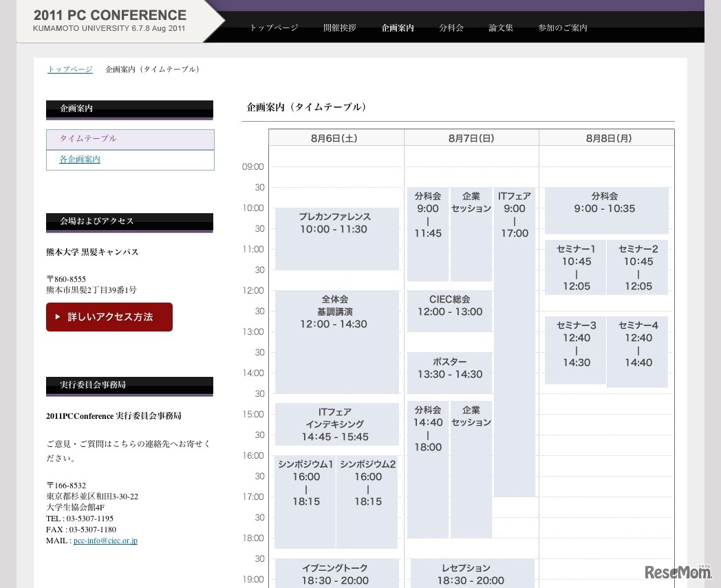Click the プレカンファレンス 10:00 - 11:30 block
The image size is (721, 588).
click(336, 239)
